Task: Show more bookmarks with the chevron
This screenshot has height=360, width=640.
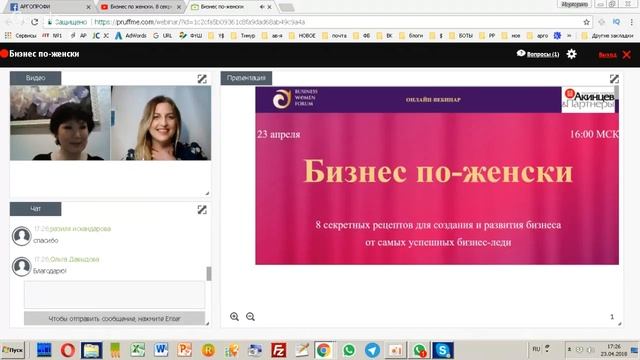Action: pos(569,36)
